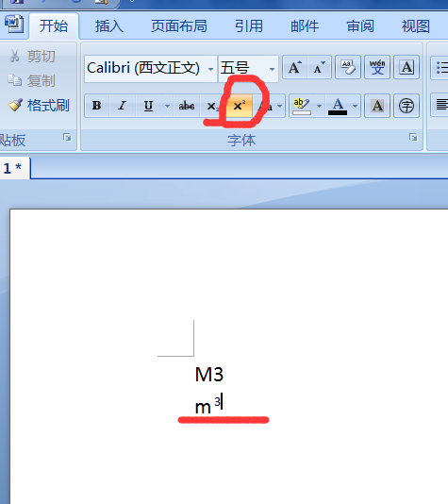This screenshot has width=448, height=504.
Task: Click the Enclosed Characters circle icon
Action: (407, 106)
